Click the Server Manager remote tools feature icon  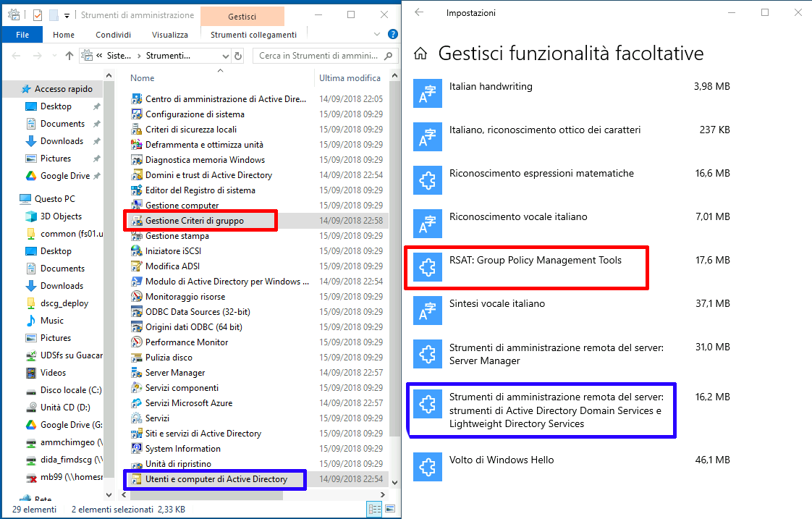pos(428,354)
